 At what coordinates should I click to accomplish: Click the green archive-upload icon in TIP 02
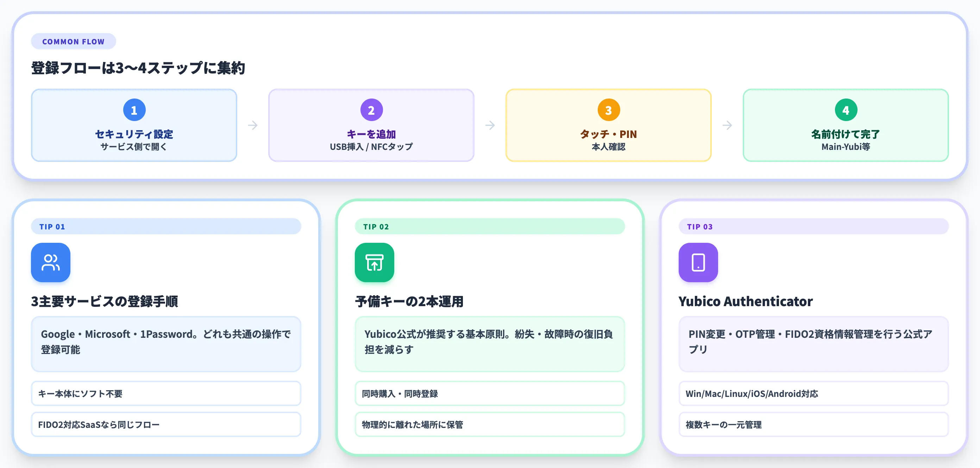coord(374,262)
